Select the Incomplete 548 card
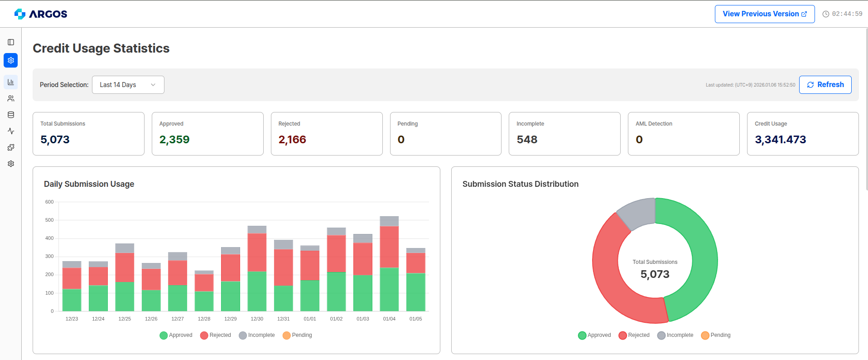This screenshot has height=360, width=868. pos(564,134)
